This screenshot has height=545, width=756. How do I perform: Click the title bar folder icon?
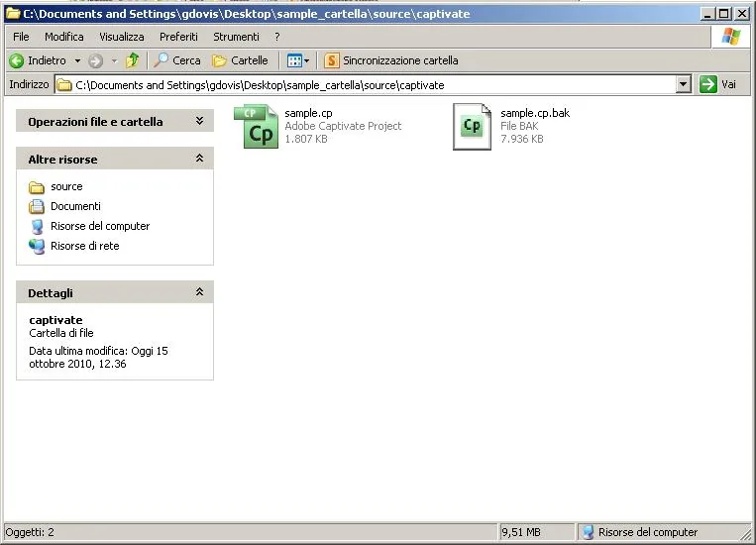(13, 14)
